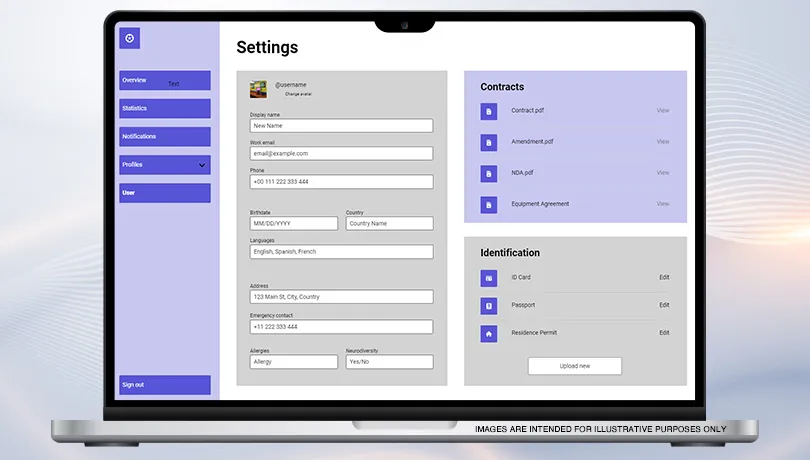View the Contract.pdf document
This screenshot has width=810, height=460.
pos(662,111)
